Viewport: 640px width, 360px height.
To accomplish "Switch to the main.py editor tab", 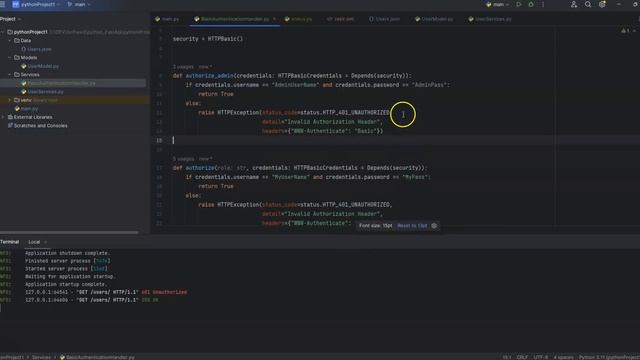I will click(x=167, y=19).
